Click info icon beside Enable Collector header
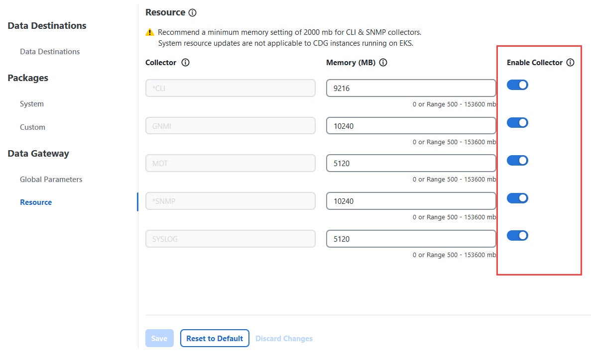Viewport: 591px width, 364px height. (x=571, y=63)
